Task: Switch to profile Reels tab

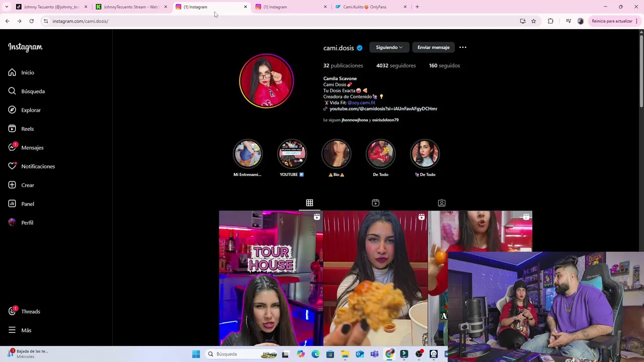Action: (375, 203)
